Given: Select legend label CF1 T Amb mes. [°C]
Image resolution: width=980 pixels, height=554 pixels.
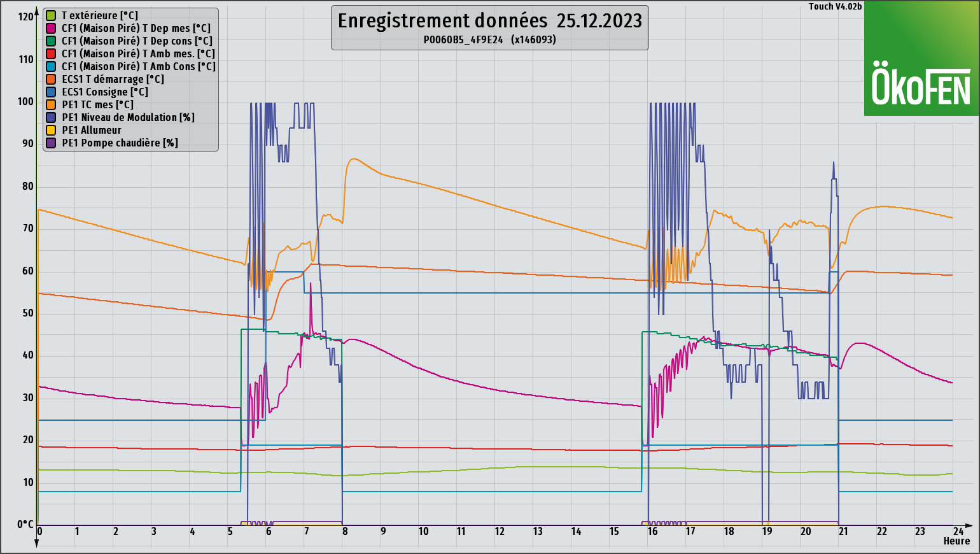Looking at the screenshot, I should 139,53.
